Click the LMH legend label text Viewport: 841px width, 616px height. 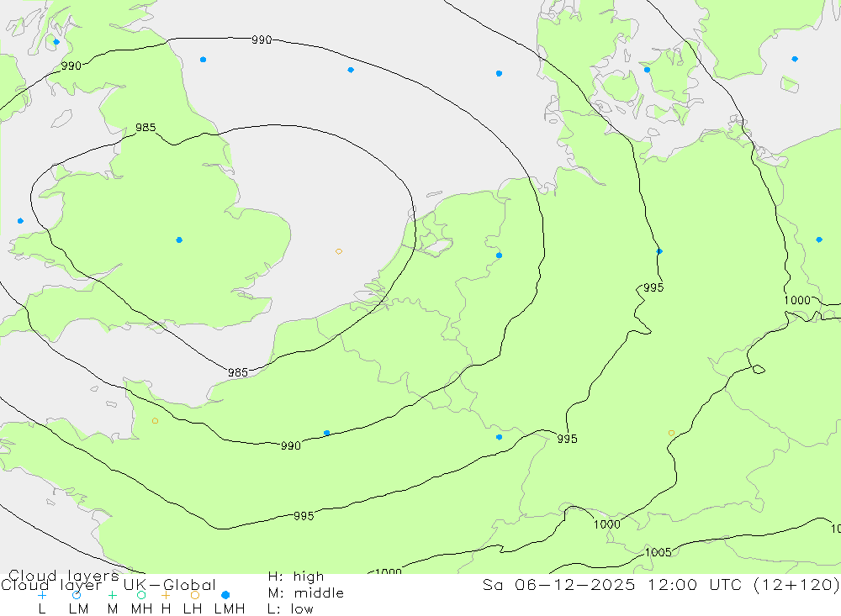[230, 609]
